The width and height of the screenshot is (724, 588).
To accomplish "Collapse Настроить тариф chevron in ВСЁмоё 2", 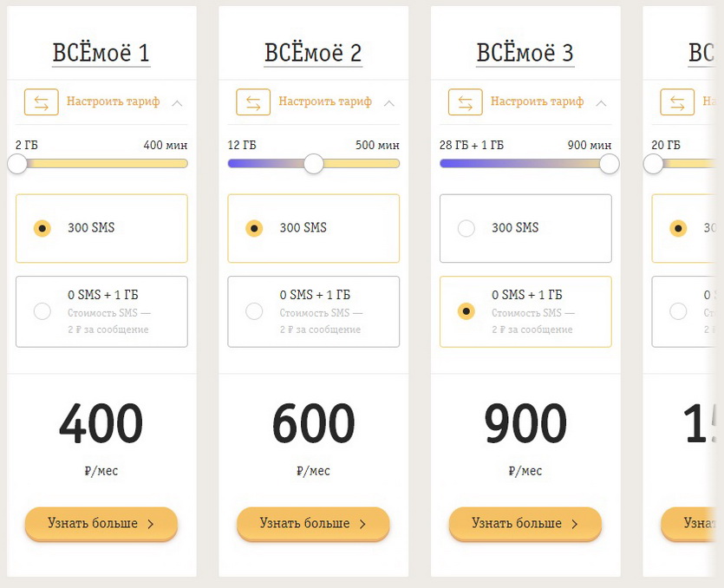I will (x=389, y=102).
